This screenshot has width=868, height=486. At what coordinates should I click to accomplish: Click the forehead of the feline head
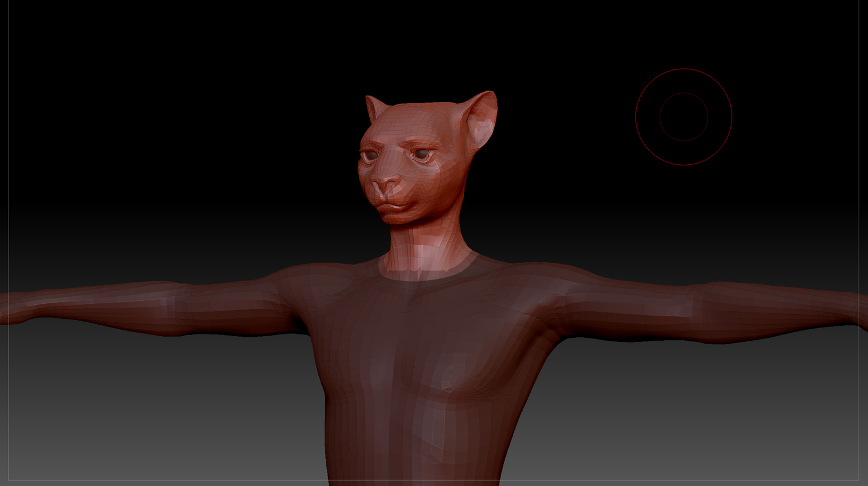pos(408,124)
